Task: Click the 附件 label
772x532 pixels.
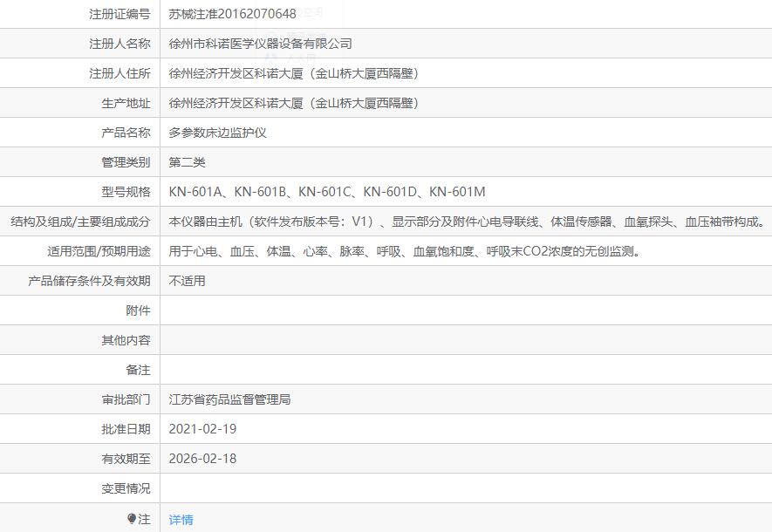Action: click(138, 310)
